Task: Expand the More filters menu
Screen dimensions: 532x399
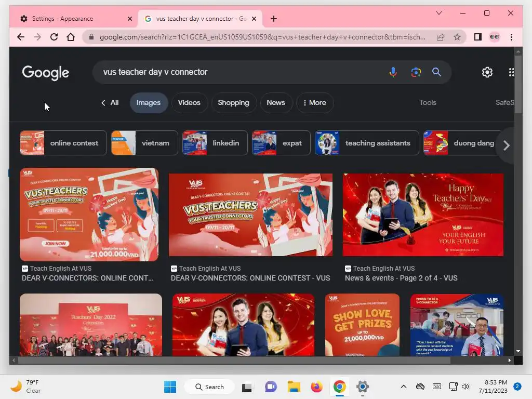Action: [x=314, y=102]
